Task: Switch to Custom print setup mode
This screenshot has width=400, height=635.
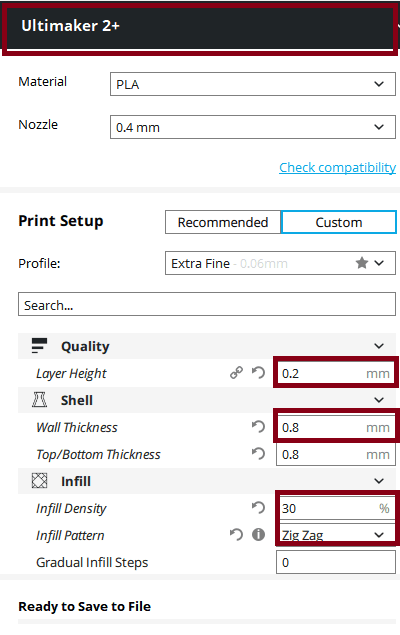Action: pos(339,222)
